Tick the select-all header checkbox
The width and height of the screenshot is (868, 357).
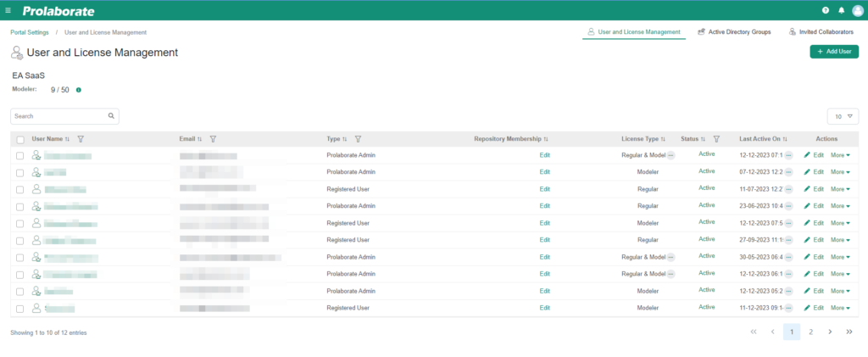20,139
